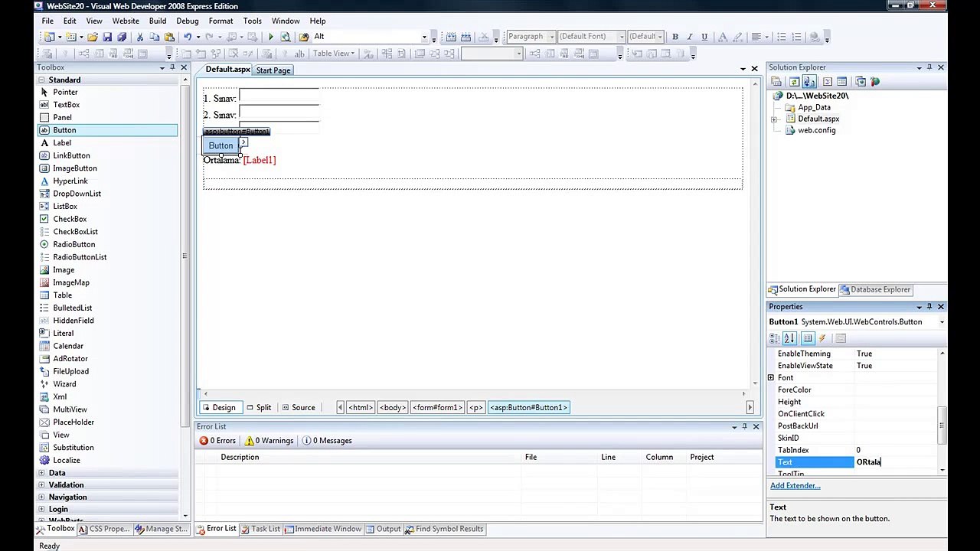Viewport: 980px width, 551px height.
Task: Click Refresh icon in Solution Explorer
Action: [794, 82]
